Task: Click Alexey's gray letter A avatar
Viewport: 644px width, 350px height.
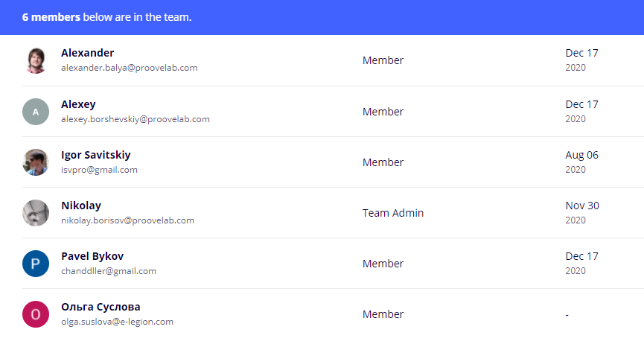Action: [36, 112]
